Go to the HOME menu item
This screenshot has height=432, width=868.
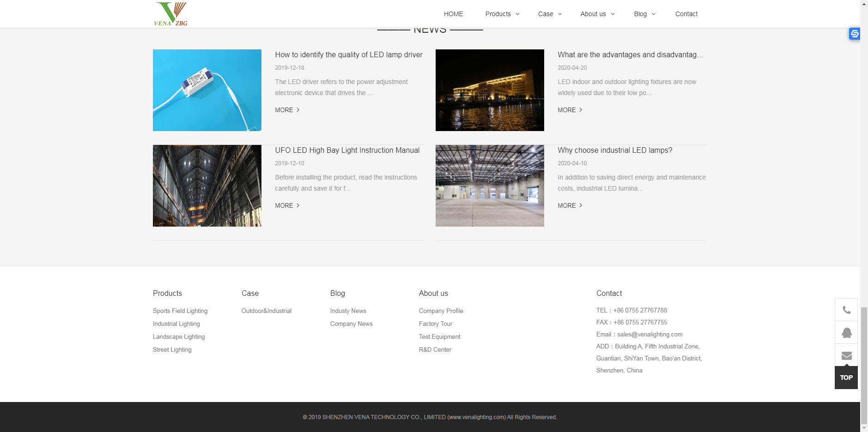(x=453, y=14)
